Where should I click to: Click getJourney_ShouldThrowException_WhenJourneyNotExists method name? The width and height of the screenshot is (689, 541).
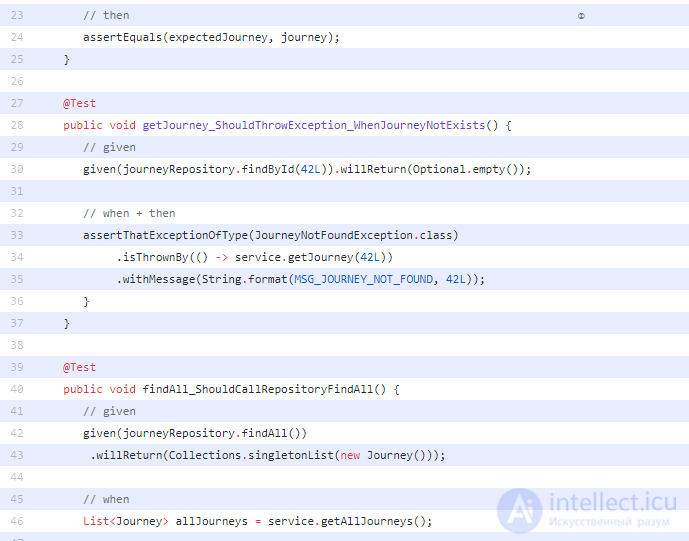click(x=314, y=125)
